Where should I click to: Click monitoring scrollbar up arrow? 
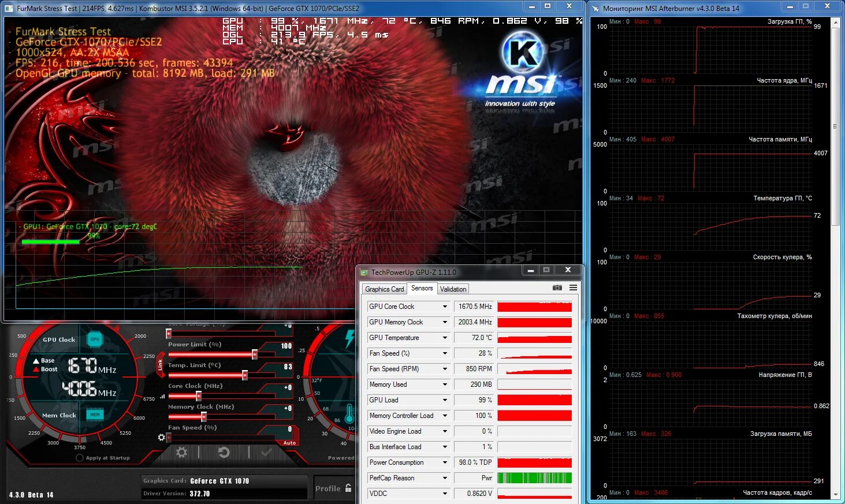click(x=835, y=22)
